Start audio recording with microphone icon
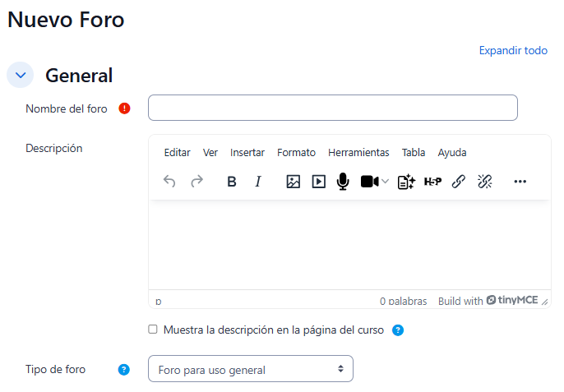This screenshot has height=392, width=564. click(343, 182)
